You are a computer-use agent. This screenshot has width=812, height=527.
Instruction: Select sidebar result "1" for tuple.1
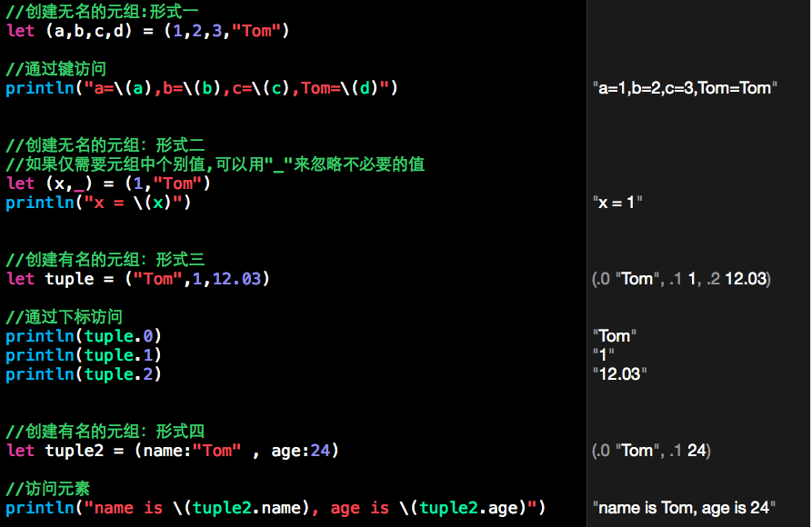pyautogui.click(x=603, y=355)
